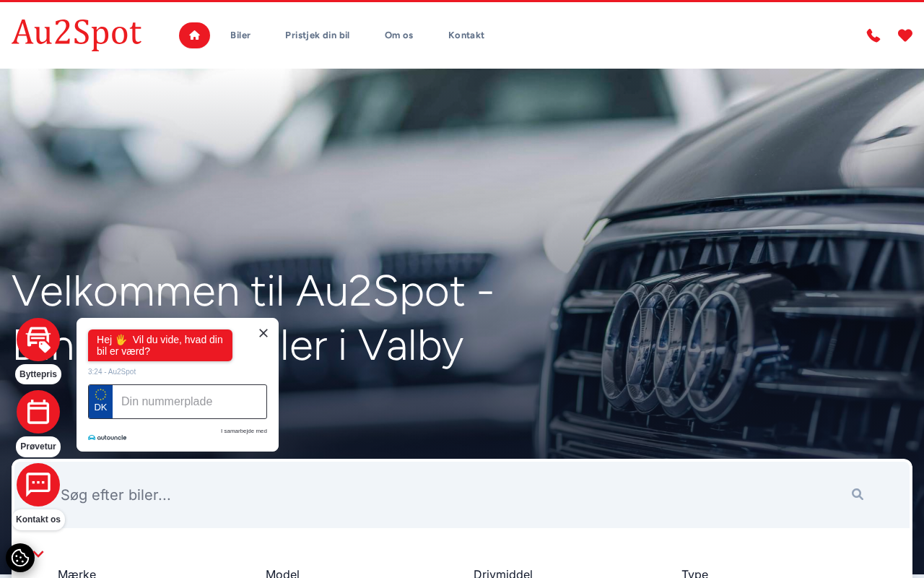Screen dimensions: 924x578
Task: Go to Pristjek din bil page
Action: [x=318, y=35]
